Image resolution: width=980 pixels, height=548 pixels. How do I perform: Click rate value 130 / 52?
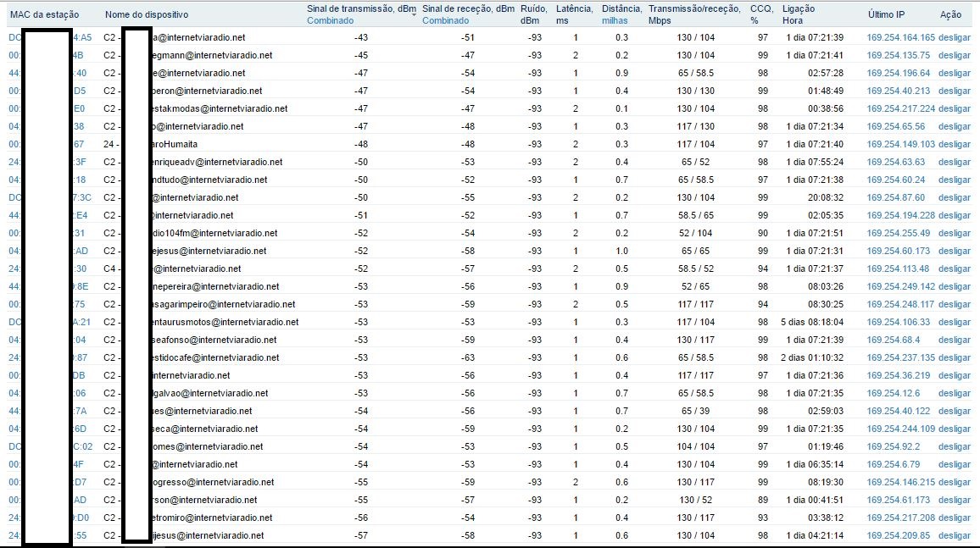[696, 500]
